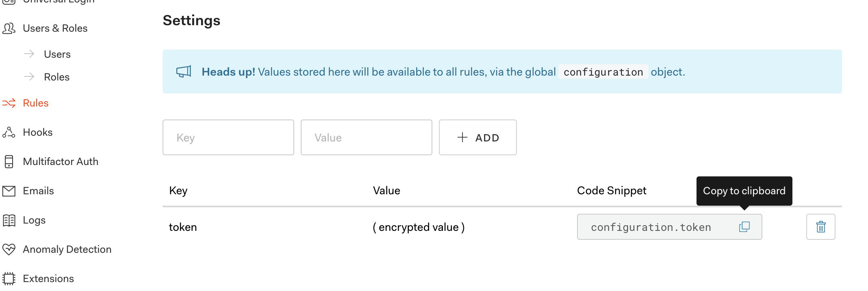
Task: Click the Emails envelope icon
Action: (9, 191)
